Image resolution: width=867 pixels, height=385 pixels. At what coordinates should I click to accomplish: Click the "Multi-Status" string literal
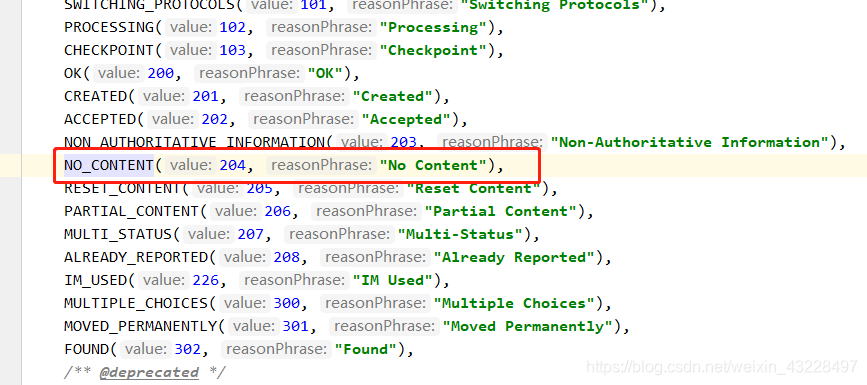click(460, 235)
